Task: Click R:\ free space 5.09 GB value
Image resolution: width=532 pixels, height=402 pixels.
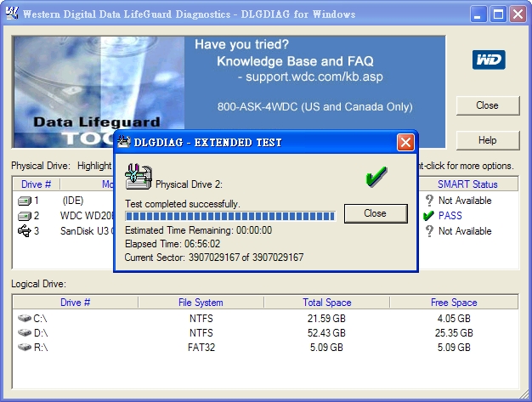Action: tap(454, 348)
